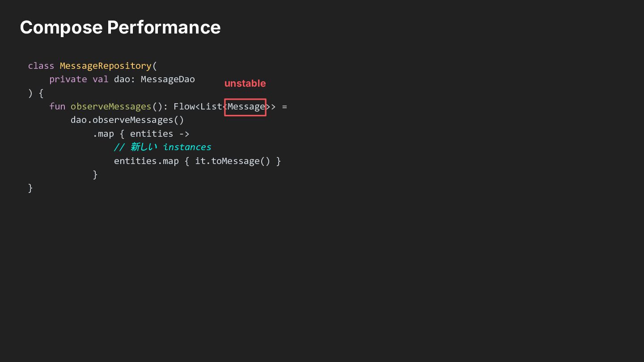The image size is (644, 362).
Task: Click the final closing brace of class
Action: pos(30,188)
